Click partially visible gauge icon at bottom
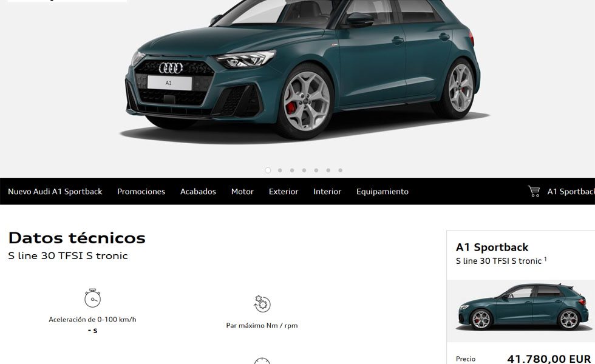This screenshot has height=364, width=595. click(262, 360)
